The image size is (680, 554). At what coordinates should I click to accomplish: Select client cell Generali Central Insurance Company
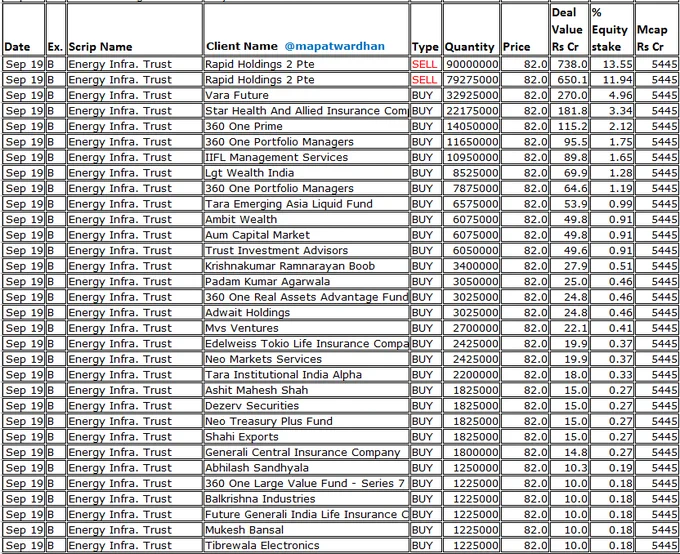[x=306, y=452]
